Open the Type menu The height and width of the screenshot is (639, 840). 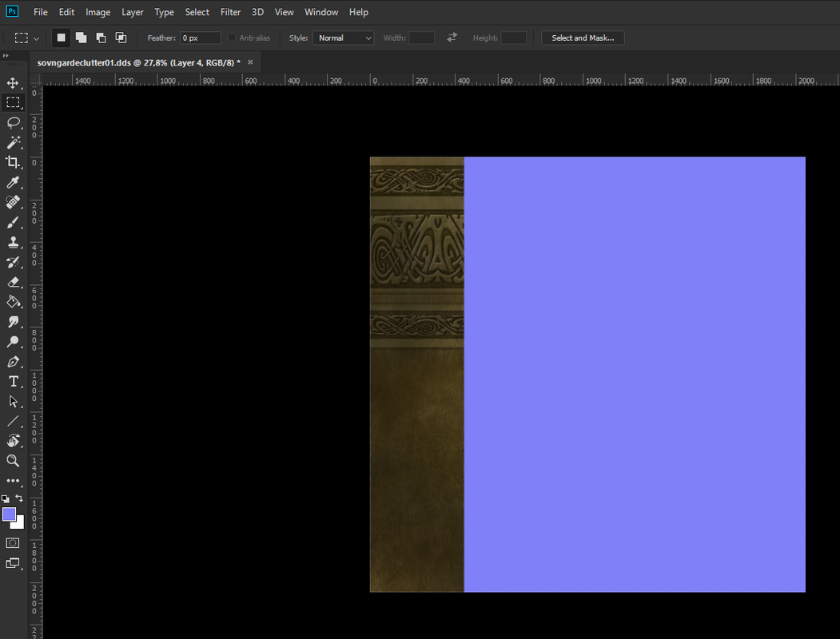[x=164, y=12]
